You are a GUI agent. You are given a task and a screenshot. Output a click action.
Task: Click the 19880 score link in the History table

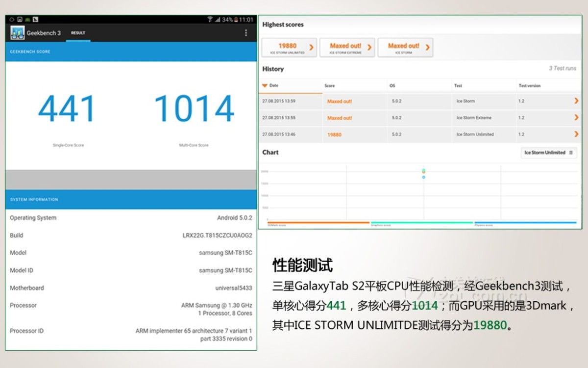pos(333,134)
